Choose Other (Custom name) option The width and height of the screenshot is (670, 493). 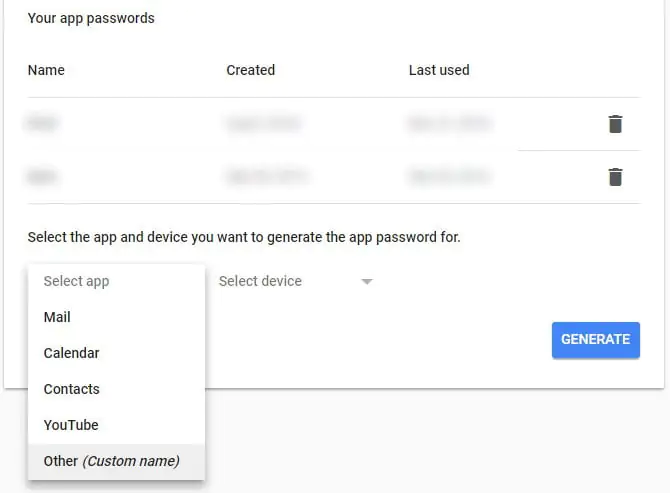(111, 461)
